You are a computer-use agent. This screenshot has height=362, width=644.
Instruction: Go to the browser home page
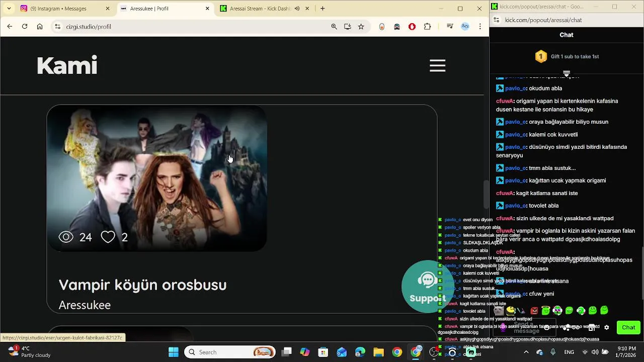(40, 27)
